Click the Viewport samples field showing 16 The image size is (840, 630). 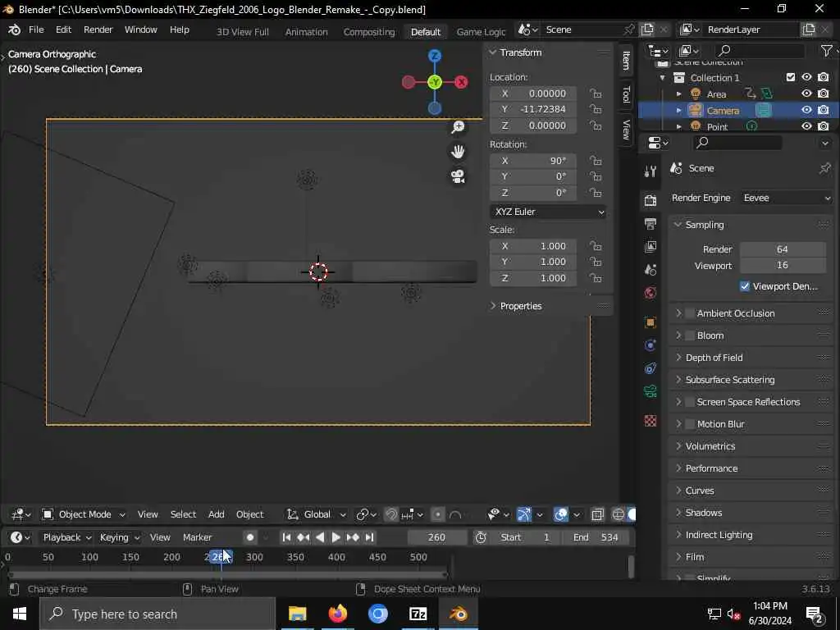(x=782, y=265)
